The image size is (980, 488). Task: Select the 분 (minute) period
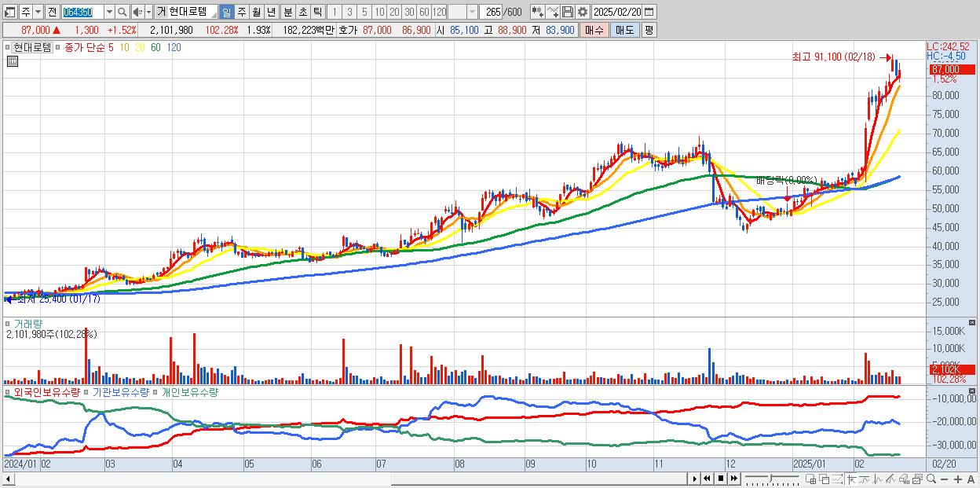[x=287, y=12]
